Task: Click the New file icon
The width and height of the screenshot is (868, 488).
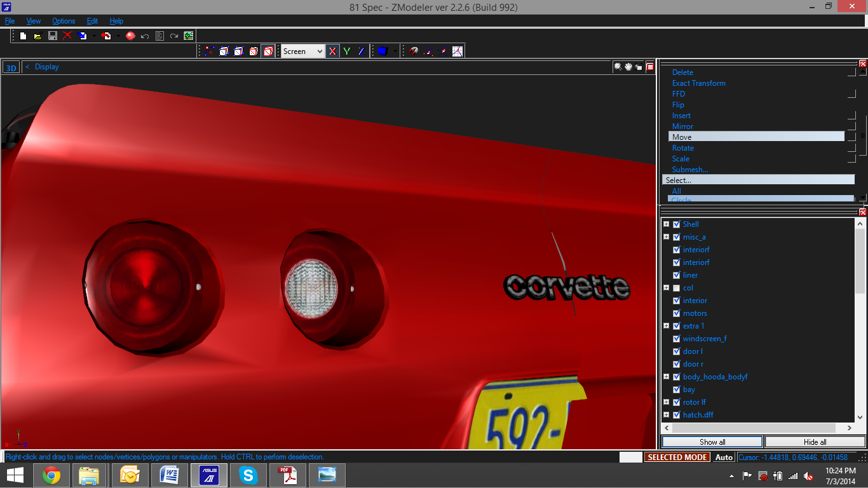Action: [x=23, y=36]
